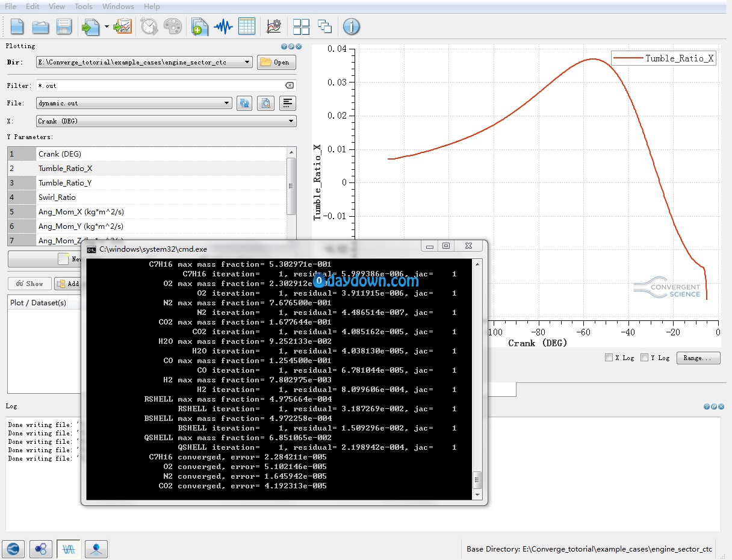
Task: Click the blue waveform toolbar icon
Action: (x=223, y=26)
